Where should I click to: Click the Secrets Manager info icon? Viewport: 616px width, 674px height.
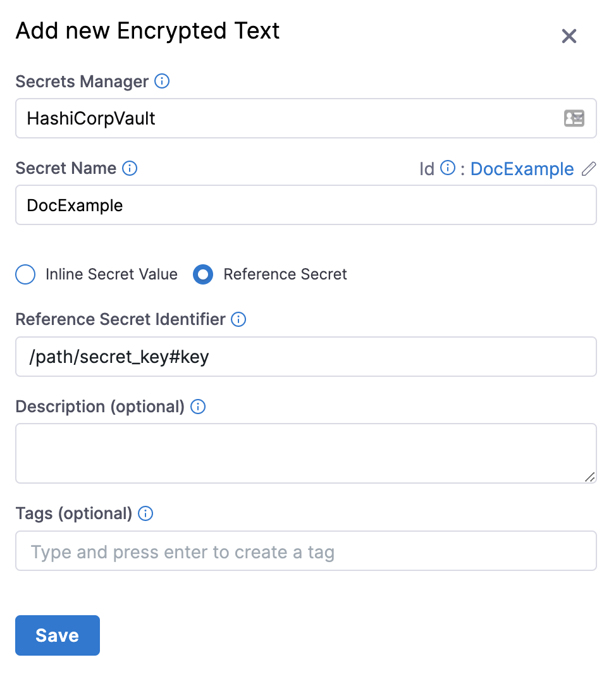click(162, 82)
